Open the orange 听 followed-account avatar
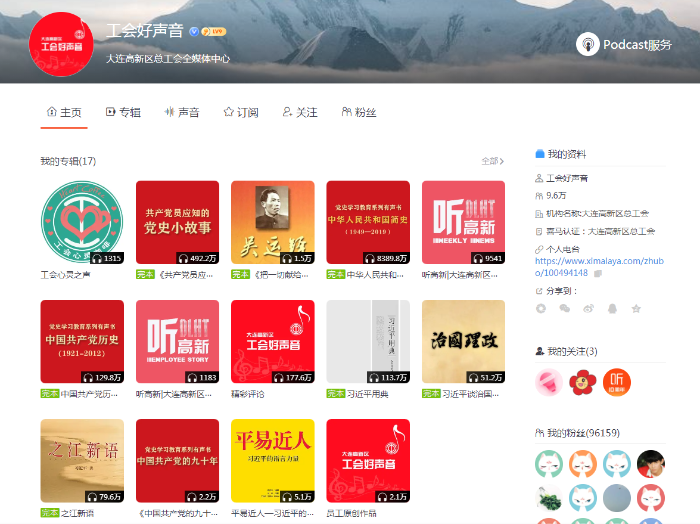The width and height of the screenshot is (700, 524). (x=617, y=381)
